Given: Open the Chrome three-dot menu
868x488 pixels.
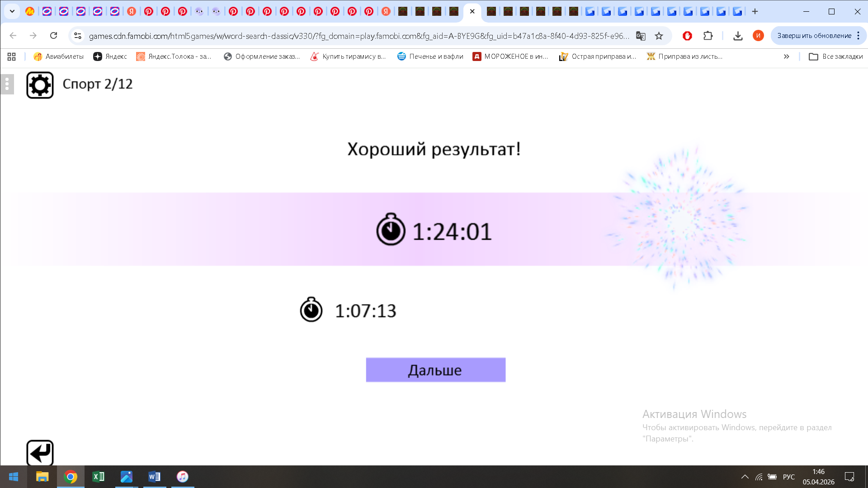Looking at the screenshot, I should click(x=859, y=36).
